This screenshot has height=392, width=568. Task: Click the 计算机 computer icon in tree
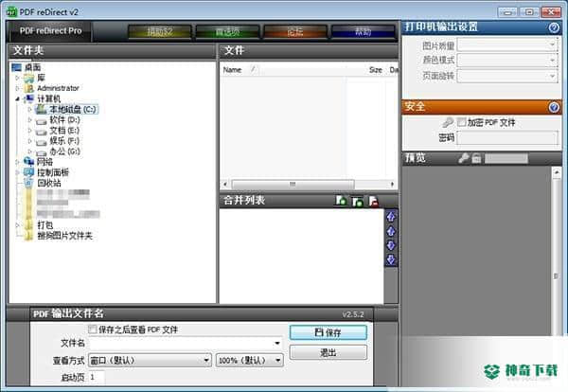click(x=28, y=98)
